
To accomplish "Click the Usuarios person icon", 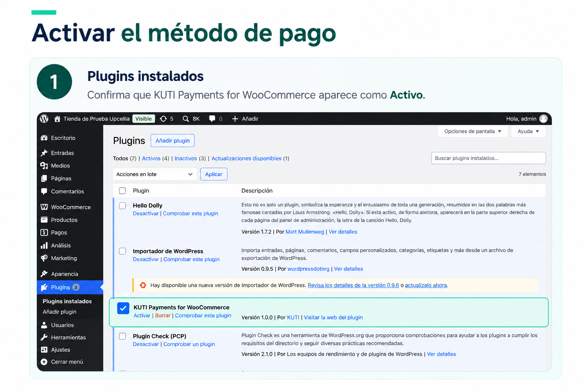I will 44,325.
